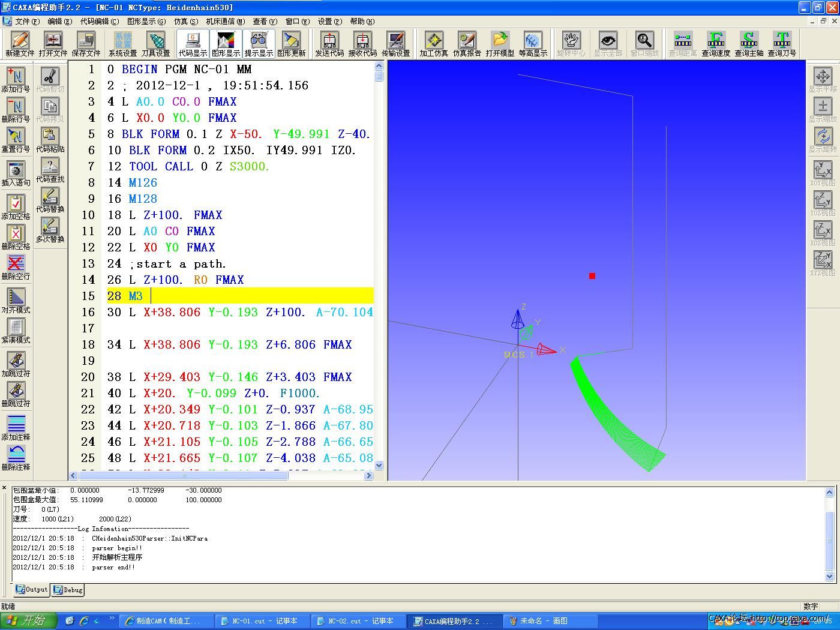The height and width of the screenshot is (630, 840).
Task: Open 多次替换 (multiple replace) in sidebar
Action: [50, 230]
